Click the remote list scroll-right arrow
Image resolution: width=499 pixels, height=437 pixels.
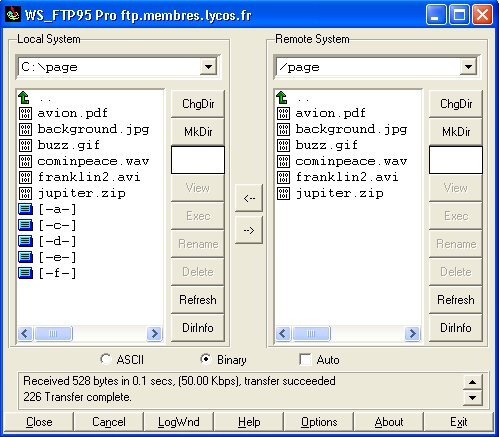412,333
